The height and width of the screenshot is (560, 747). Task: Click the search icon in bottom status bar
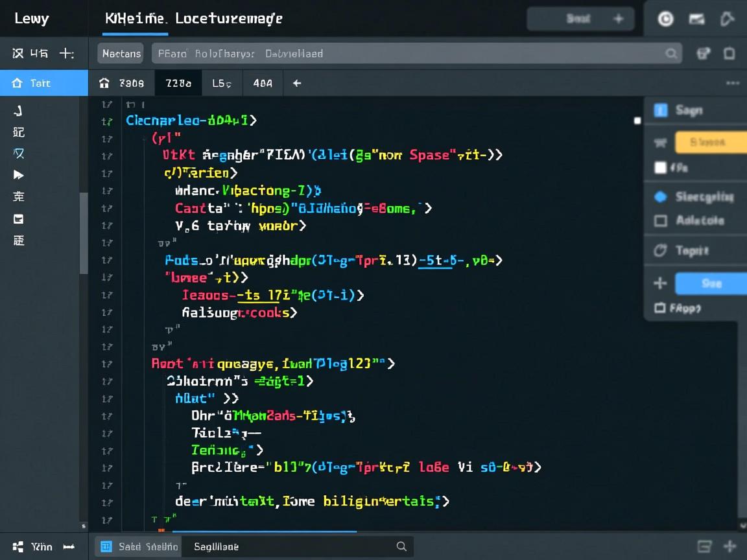pos(401,546)
